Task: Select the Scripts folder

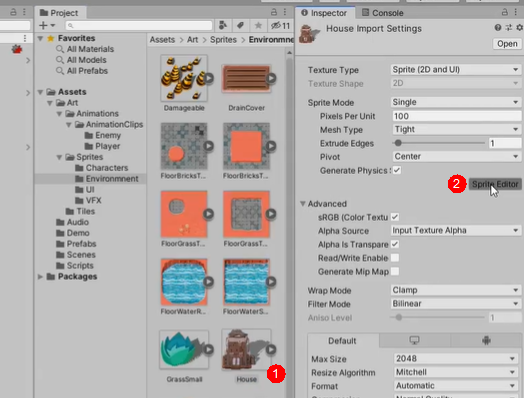Action: pyautogui.click(x=75, y=265)
